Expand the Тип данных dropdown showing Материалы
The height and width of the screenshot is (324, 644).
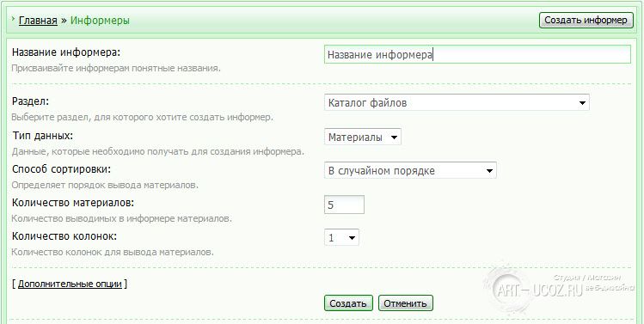363,138
